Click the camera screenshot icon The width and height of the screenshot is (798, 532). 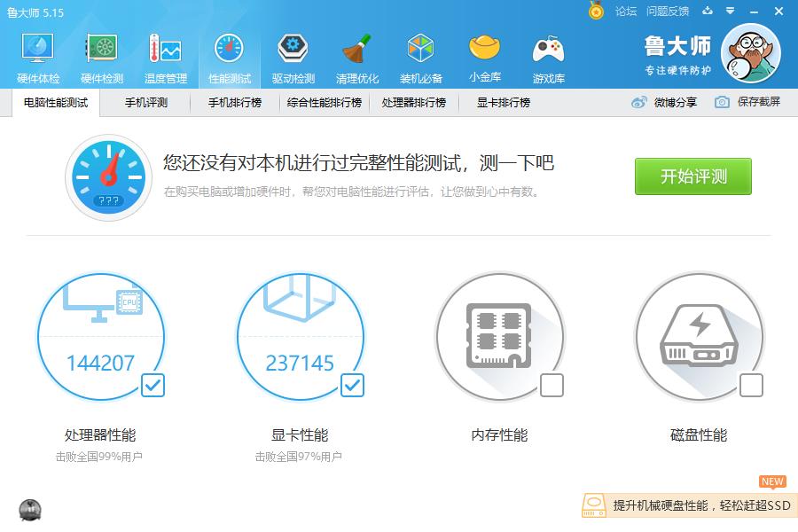pos(722,102)
